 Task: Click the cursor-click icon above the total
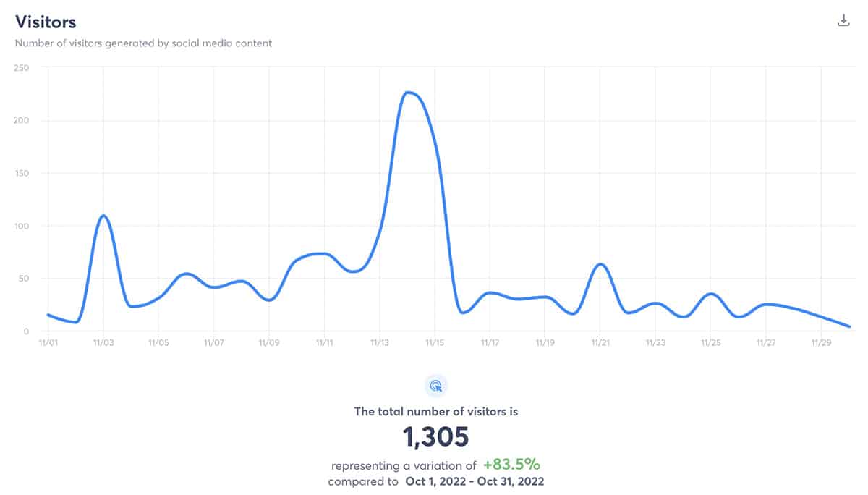tap(435, 386)
